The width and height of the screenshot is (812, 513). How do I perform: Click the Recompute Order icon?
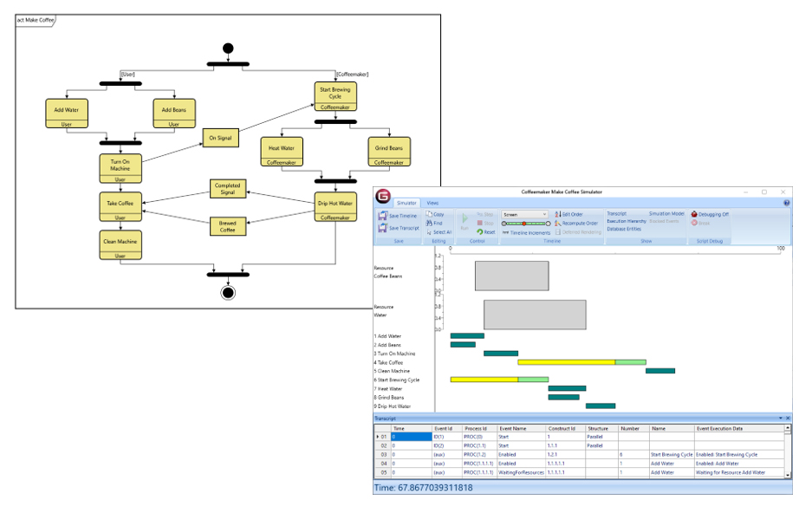pos(558,224)
